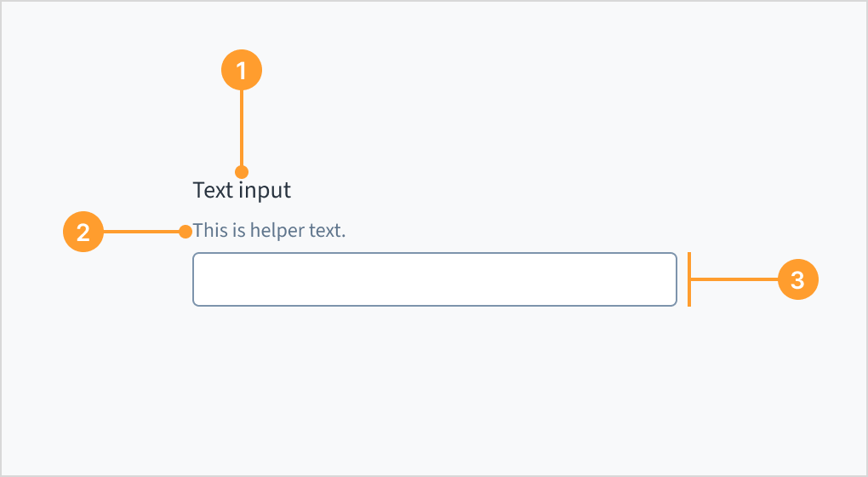Click the orange number 3 marker
Screen dimensions: 868x477
[797, 279]
